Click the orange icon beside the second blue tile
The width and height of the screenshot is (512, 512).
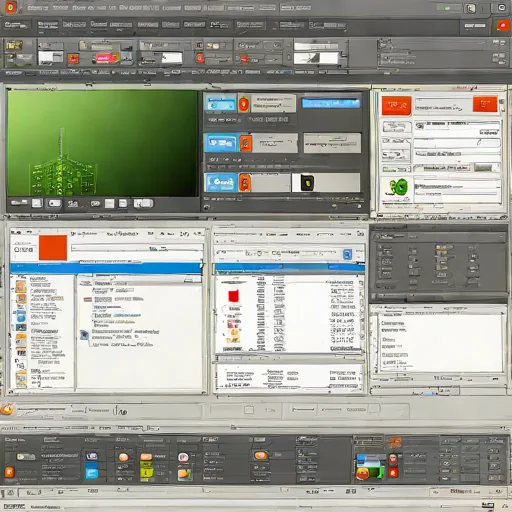tap(246, 143)
